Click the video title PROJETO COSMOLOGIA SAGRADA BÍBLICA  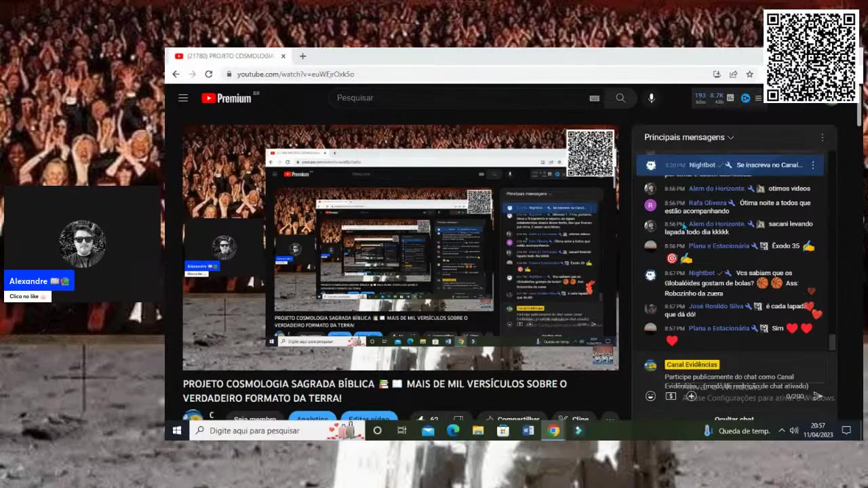[x=374, y=391]
